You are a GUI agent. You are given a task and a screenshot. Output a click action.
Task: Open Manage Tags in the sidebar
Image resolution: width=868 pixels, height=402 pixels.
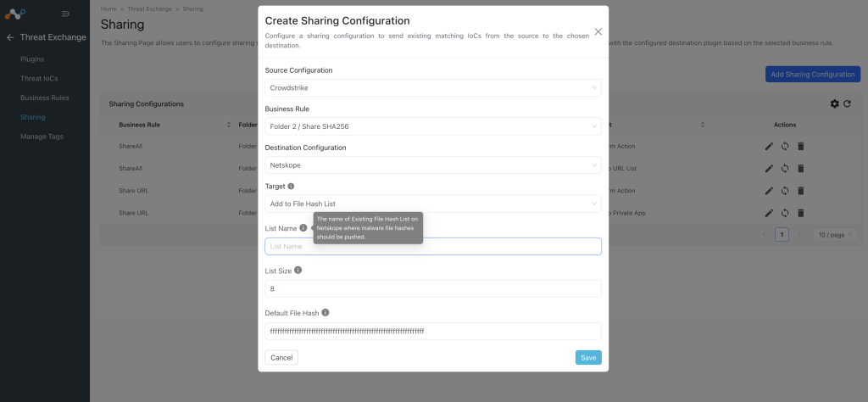[x=42, y=137]
